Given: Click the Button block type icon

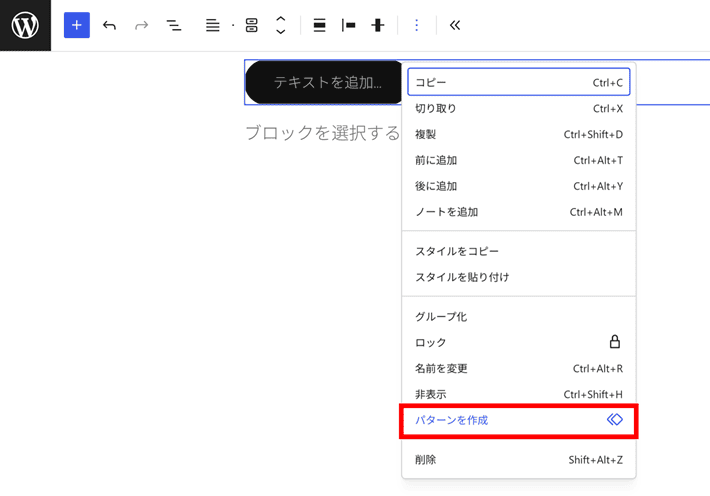Looking at the screenshot, I should coord(252,25).
